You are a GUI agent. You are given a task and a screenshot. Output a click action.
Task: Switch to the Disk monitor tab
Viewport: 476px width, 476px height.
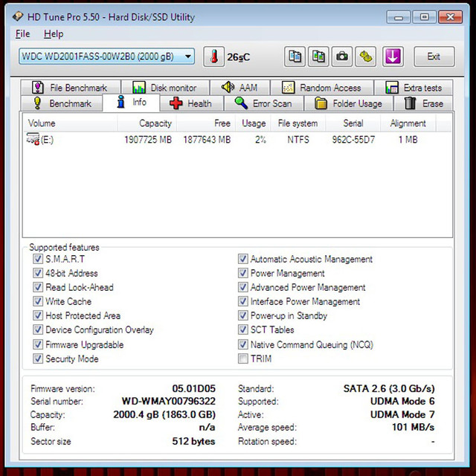click(165, 88)
